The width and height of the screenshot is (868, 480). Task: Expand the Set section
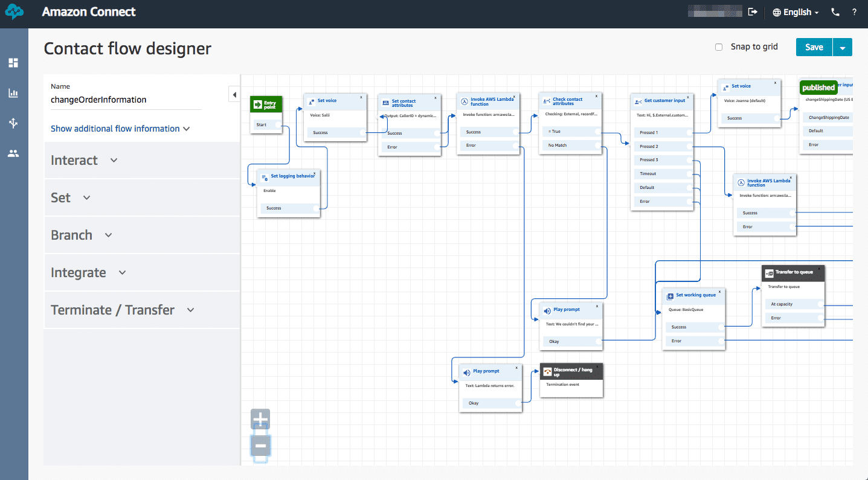click(x=142, y=197)
